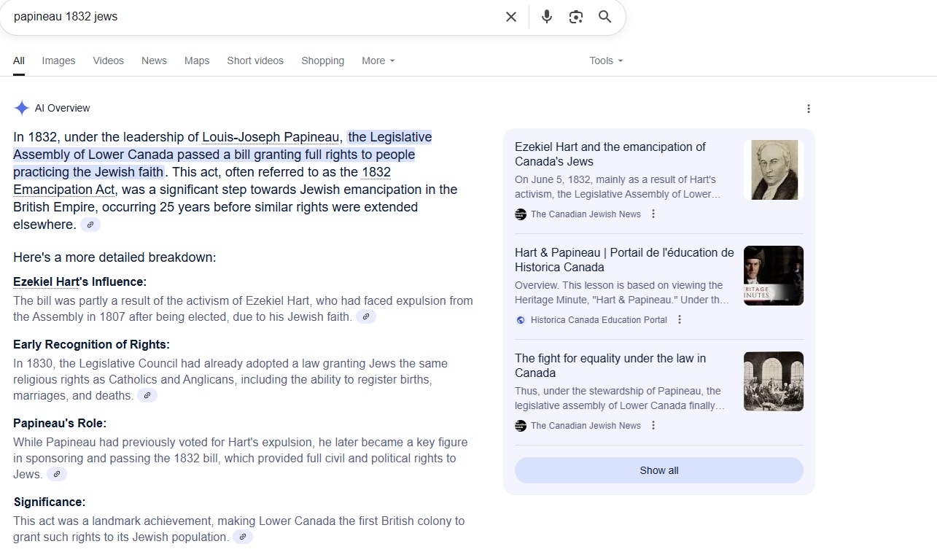This screenshot has width=937, height=560.
Task: Switch to the Maps tab
Action: [x=197, y=61]
